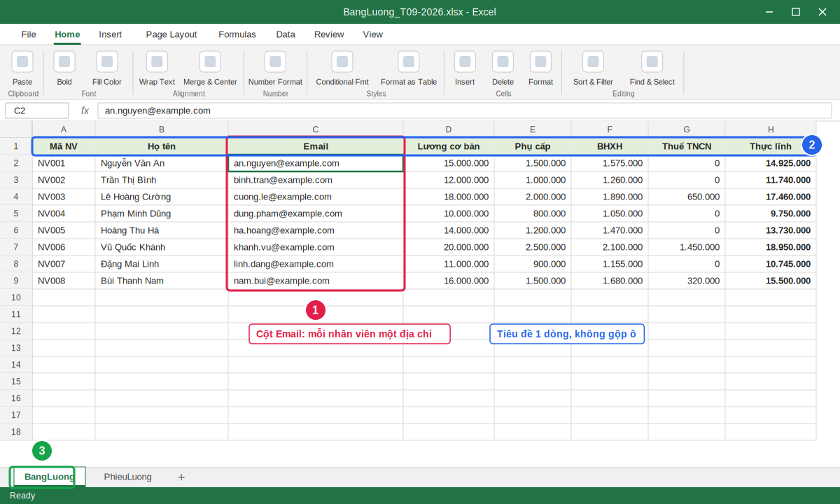The image size is (840, 504).
Task: Open the Sort & Filter tool
Action: click(x=593, y=62)
